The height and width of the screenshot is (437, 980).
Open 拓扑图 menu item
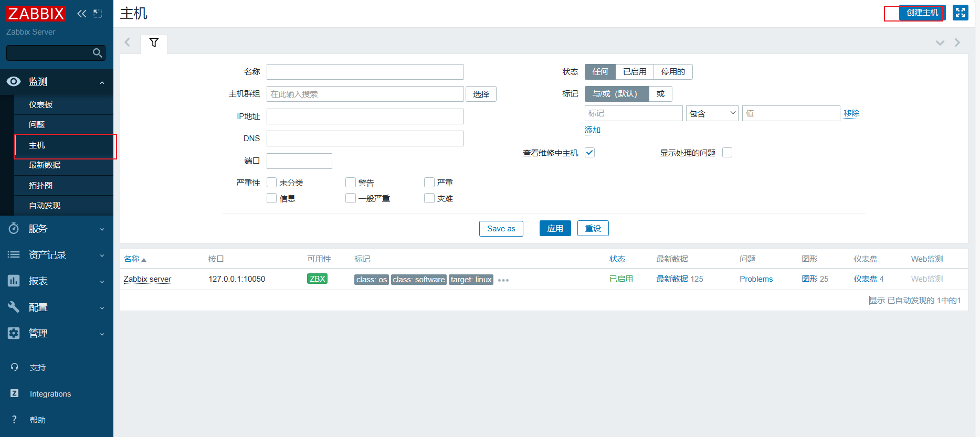[x=64, y=186]
